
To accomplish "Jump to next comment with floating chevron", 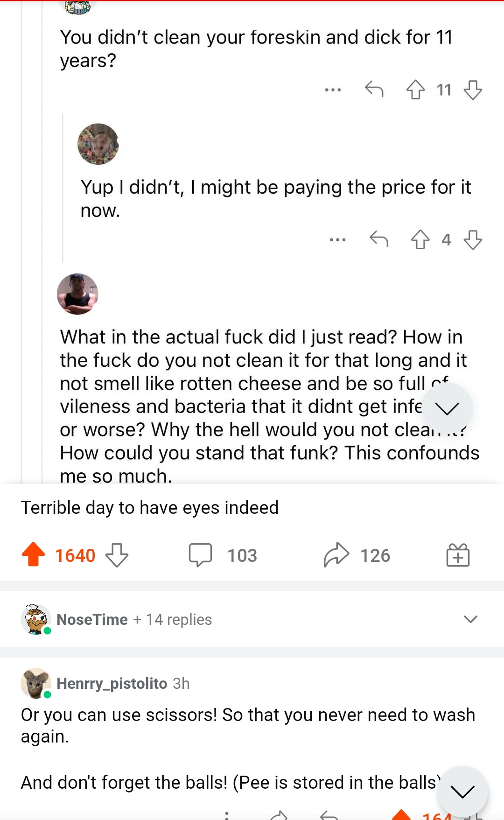I will pos(462,791).
